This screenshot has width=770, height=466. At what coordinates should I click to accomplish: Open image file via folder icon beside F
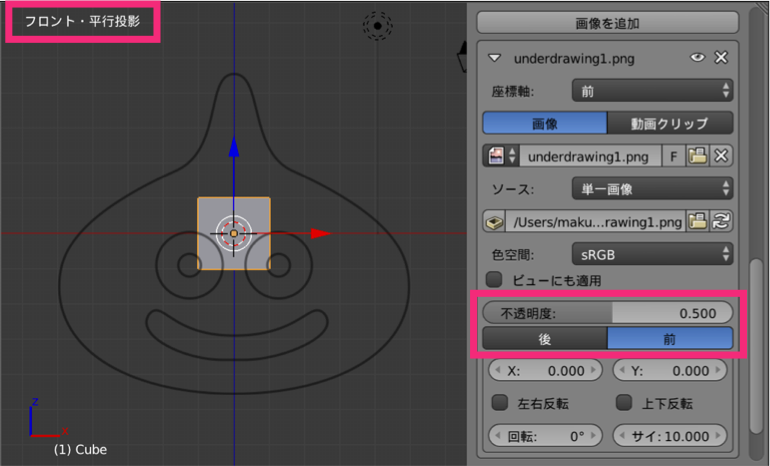point(698,156)
